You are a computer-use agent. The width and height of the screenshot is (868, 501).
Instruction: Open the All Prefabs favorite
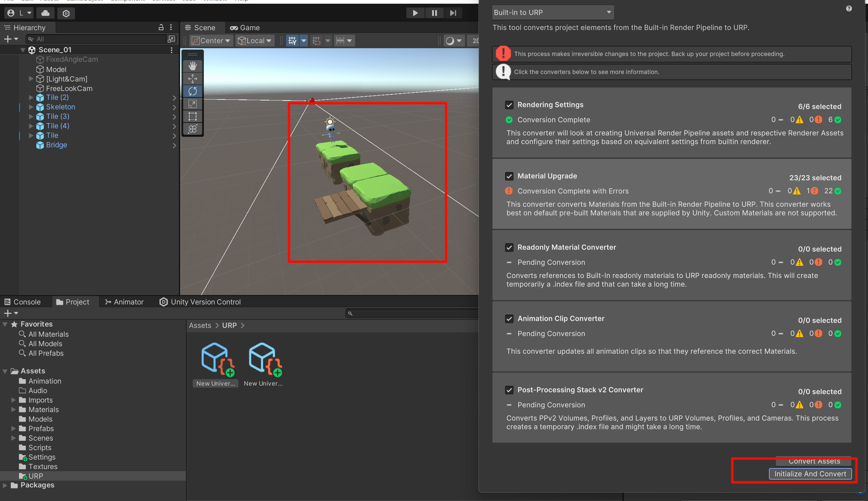[46, 353]
